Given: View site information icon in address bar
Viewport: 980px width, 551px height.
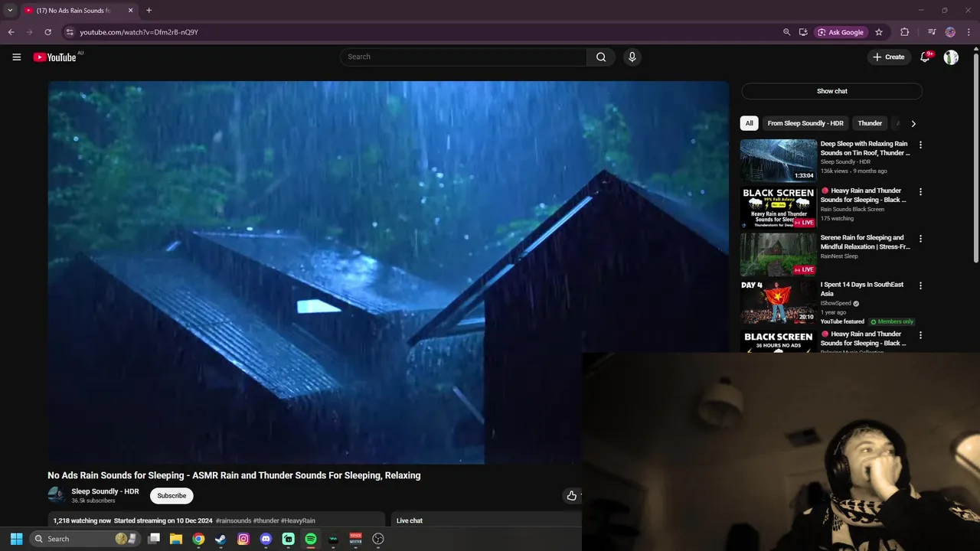Looking at the screenshot, I should tap(69, 32).
